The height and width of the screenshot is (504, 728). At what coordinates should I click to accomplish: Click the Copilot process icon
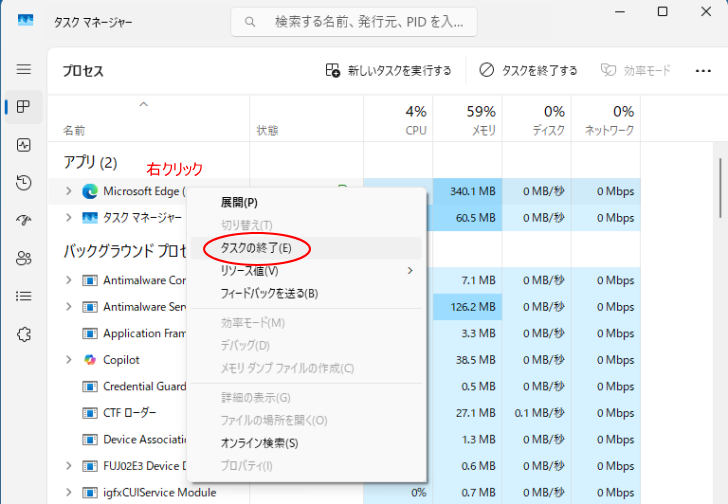[90, 360]
